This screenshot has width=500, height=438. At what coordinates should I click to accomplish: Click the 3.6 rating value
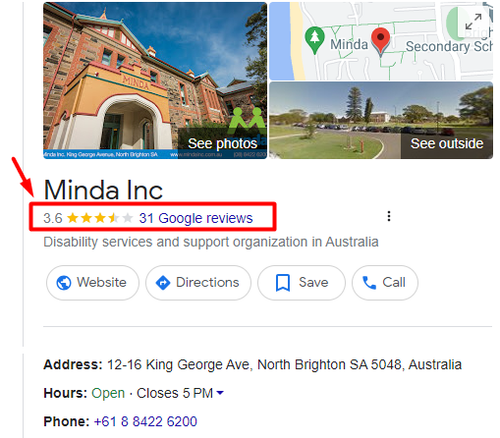click(53, 218)
